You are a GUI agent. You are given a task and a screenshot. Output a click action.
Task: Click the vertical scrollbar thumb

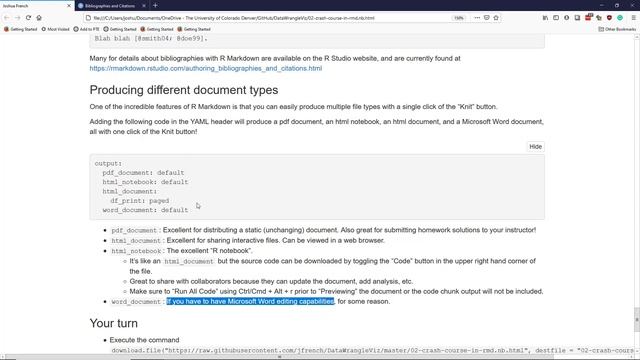tap(637, 319)
